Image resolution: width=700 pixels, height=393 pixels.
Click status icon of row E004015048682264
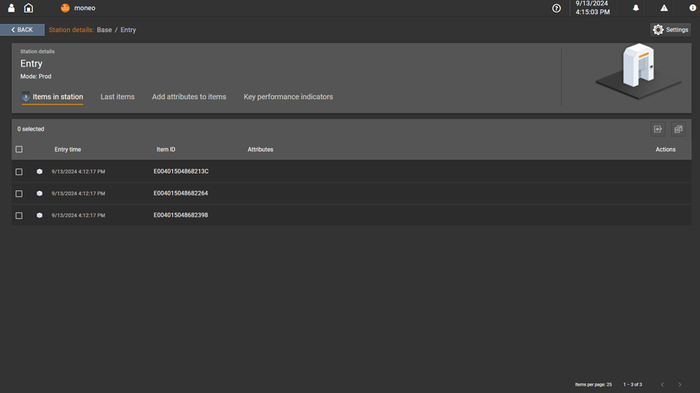pos(39,193)
